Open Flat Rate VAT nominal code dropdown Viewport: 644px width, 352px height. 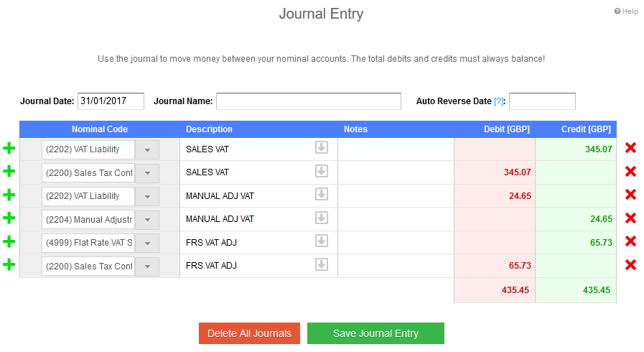(x=147, y=243)
